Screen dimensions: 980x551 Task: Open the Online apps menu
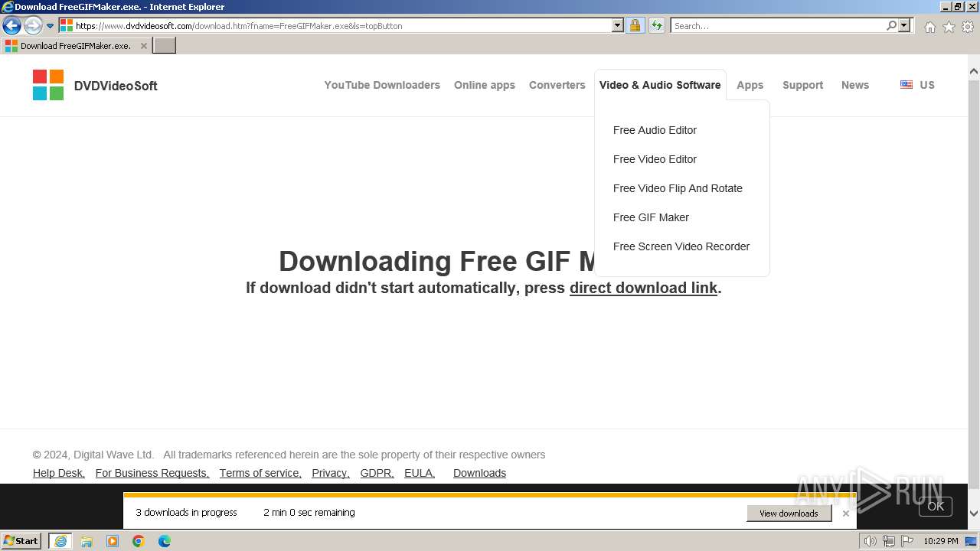(x=485, y=85)
